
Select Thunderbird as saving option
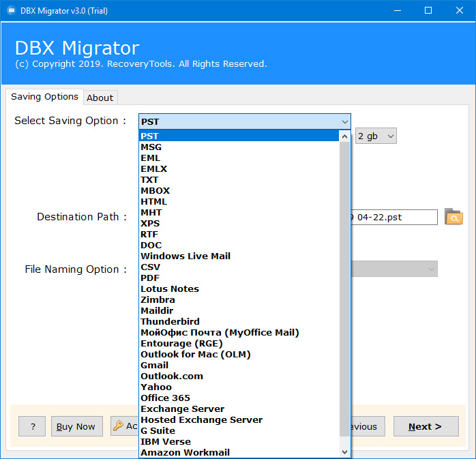click(x=239, y=322)
